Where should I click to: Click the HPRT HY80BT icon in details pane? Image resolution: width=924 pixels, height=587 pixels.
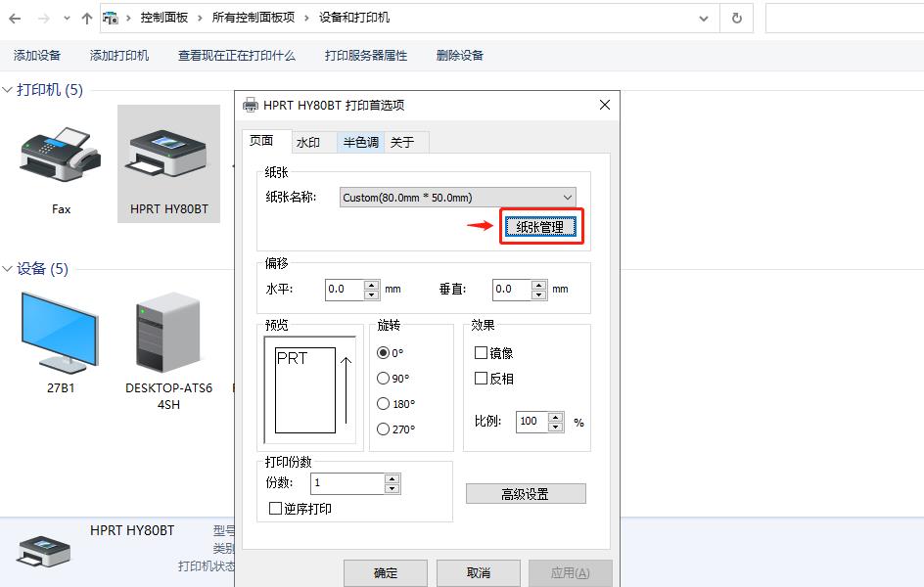44,552
